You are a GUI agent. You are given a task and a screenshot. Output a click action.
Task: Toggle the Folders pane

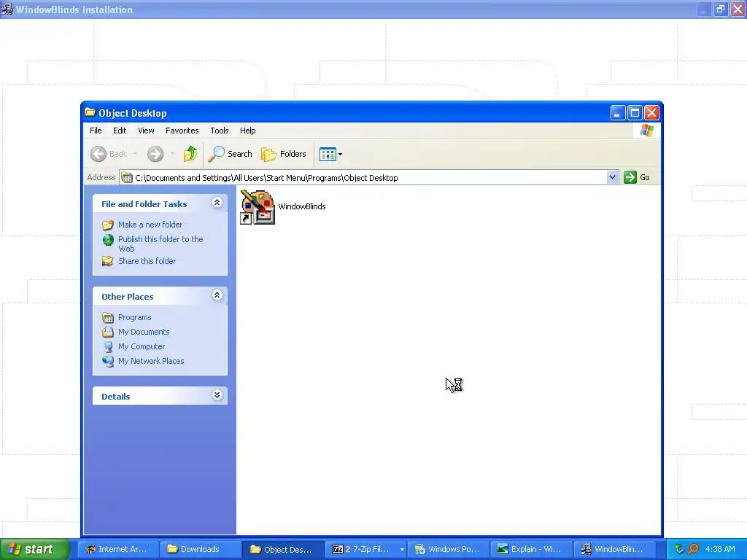pyautogui.click(x=284, y=154)
